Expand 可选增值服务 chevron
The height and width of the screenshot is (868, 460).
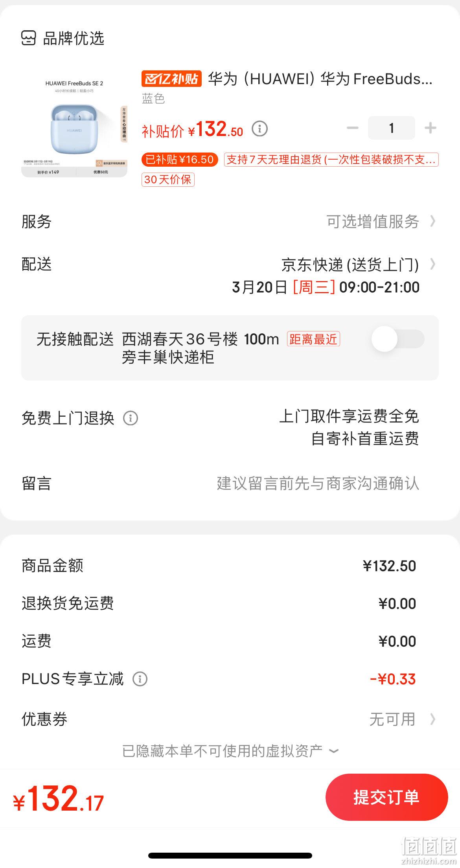tap(433, 221)
